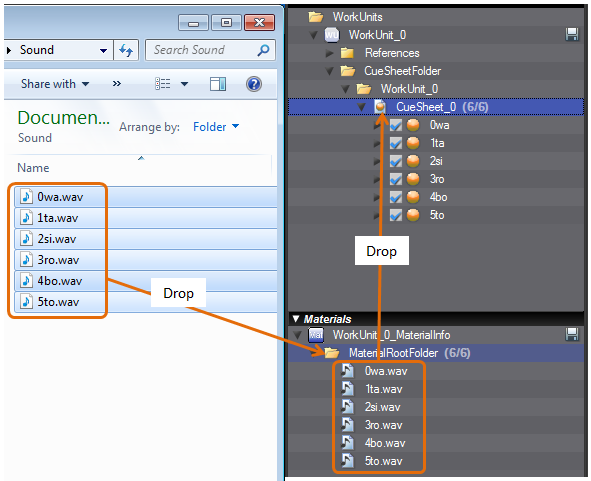Collapse the CueSheetFolder tree node
This screenshot has height=481, width=591.
point(330,71)
